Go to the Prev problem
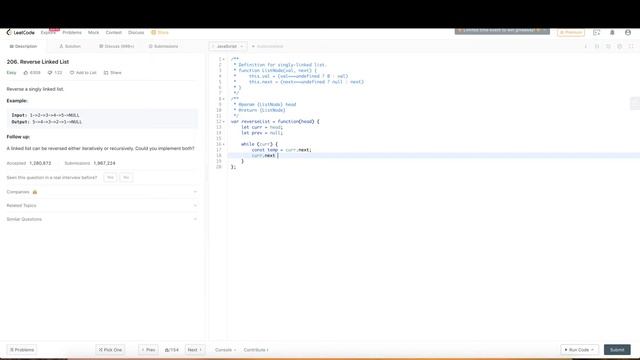Image resolution: width=640 pixels, height=360 pixels. pyautogui.click(x=149, y=350)
